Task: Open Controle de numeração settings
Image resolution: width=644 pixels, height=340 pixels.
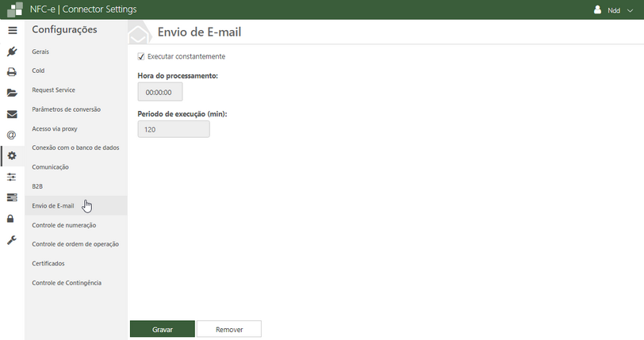Action: click(64, 225)
